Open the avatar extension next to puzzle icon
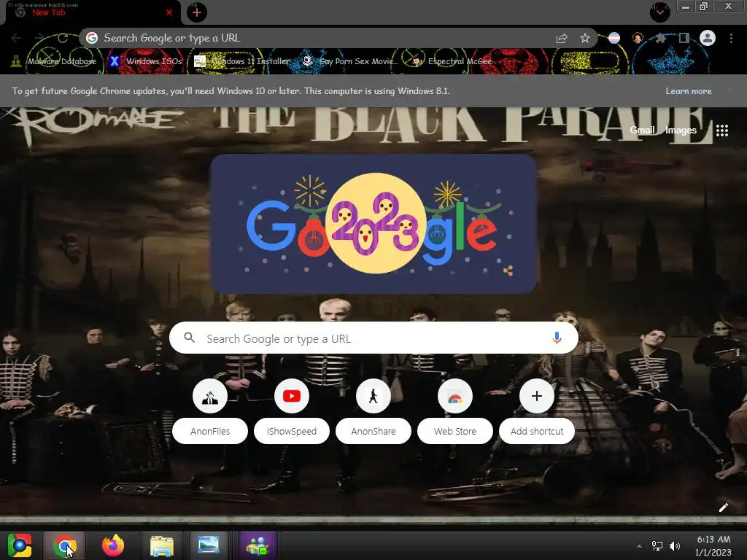 click(638, 38)
